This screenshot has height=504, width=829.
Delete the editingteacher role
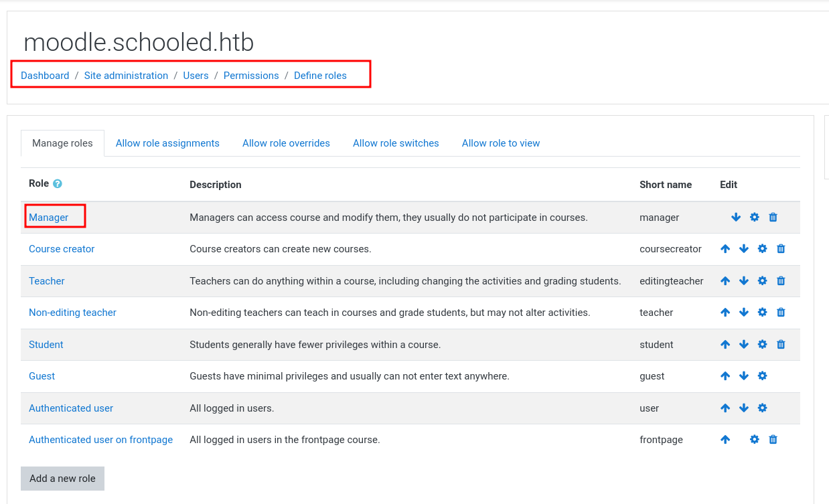click(781, 280)
